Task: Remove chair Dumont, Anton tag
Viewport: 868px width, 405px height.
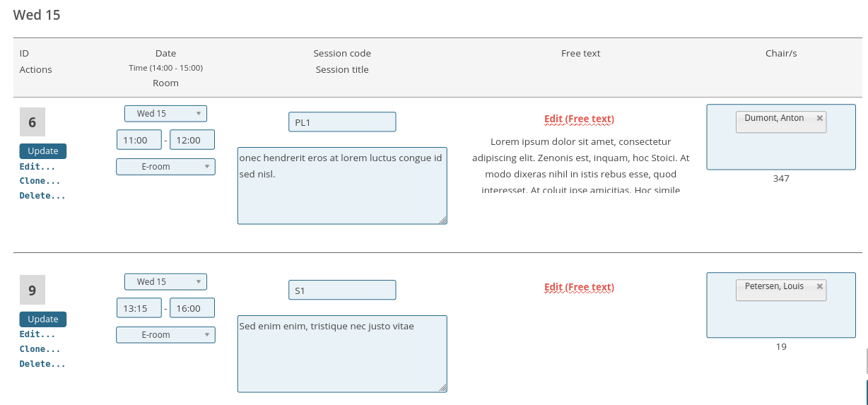Action: (819, 119)
